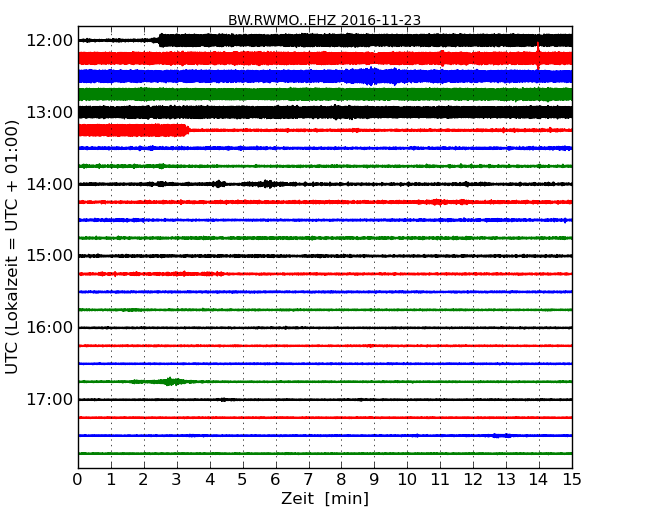
Task: Click x-axis tick label 5
Action: 242,479
